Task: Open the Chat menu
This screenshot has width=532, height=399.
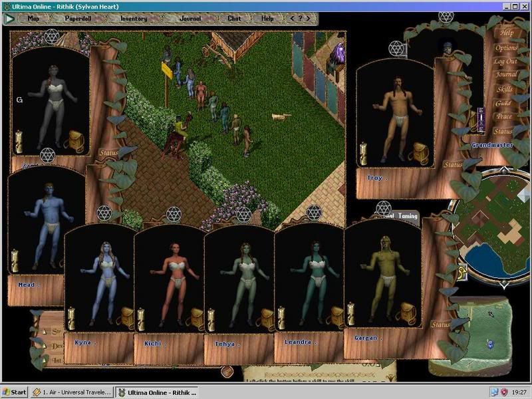Action: [234, 19]
